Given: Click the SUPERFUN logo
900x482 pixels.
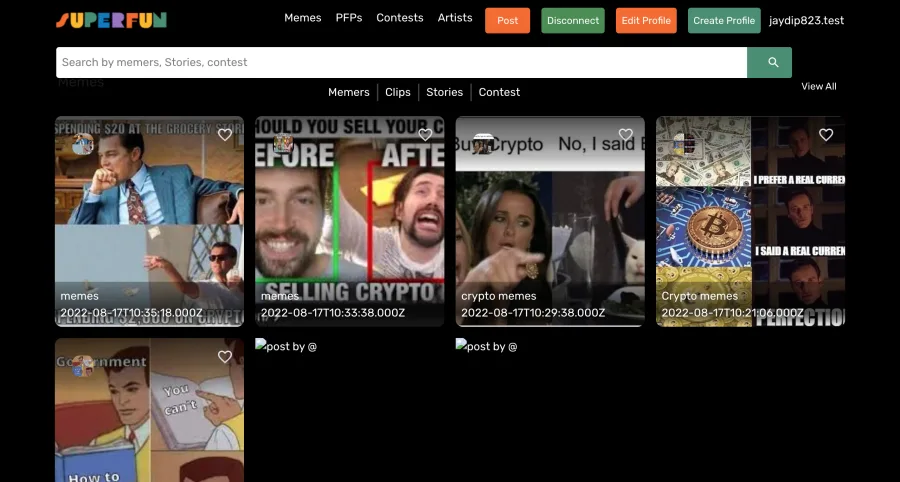Looking at the screenshot, I should coord(111,20).
